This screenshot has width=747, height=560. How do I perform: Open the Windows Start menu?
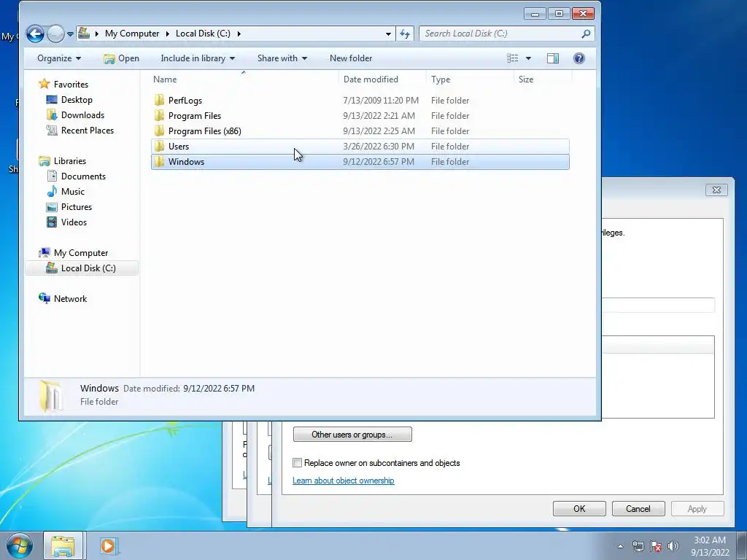pos(20,545)
